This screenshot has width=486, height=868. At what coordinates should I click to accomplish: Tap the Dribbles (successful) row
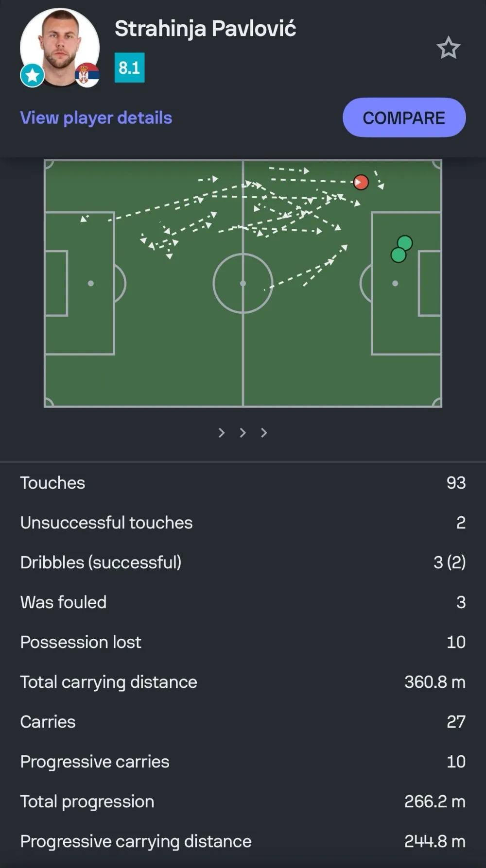(x=243, y=562)
